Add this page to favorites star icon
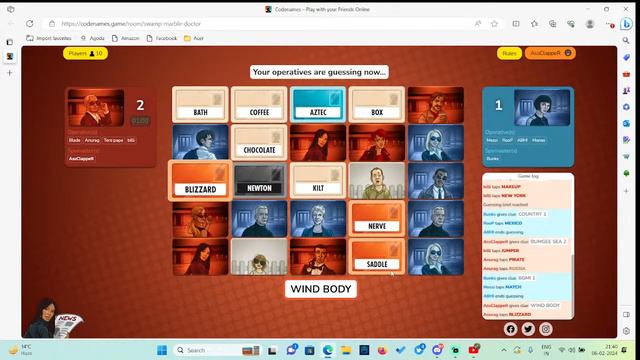640x360 pixels. pyautogui.click(x=494, y=24)
